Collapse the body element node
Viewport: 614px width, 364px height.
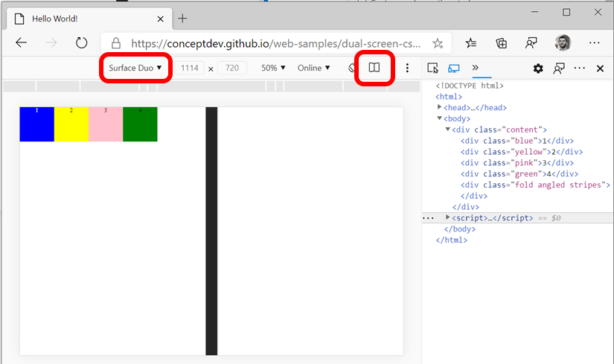tap(439, 118)
